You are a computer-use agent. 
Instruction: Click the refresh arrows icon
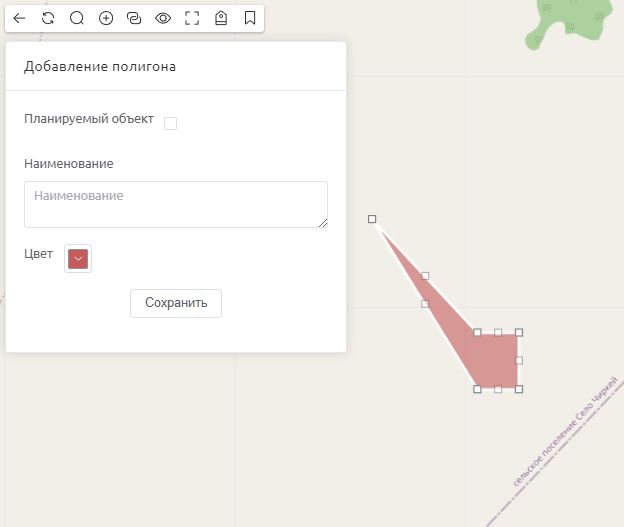coord(48,18)
